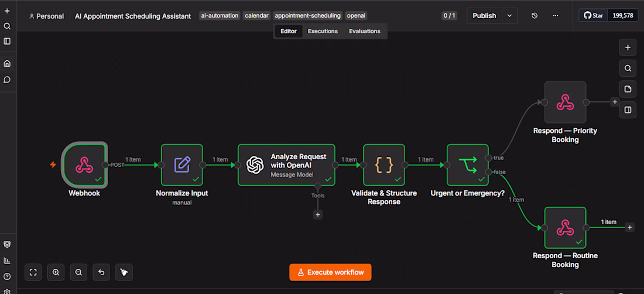The height and width of the screenshot is (294, 644).
Task: Open workflow history clock icon
Action: pos(535,16)
